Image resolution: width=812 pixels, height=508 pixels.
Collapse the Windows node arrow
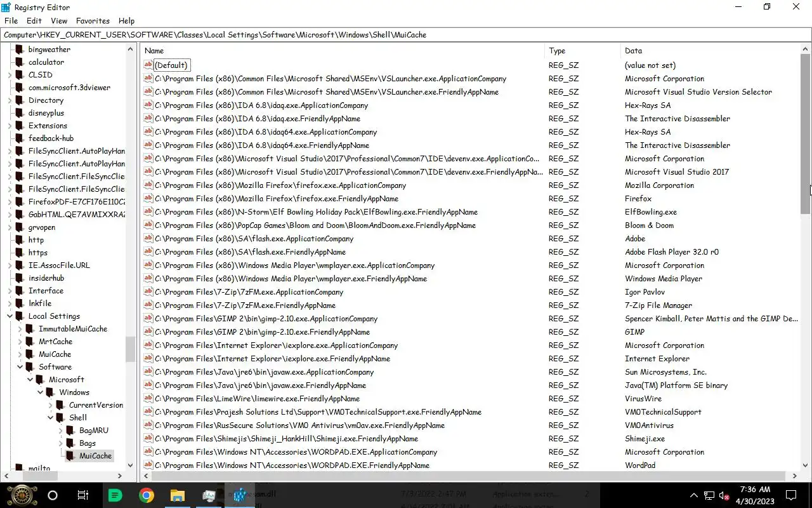tap(40, 392)
